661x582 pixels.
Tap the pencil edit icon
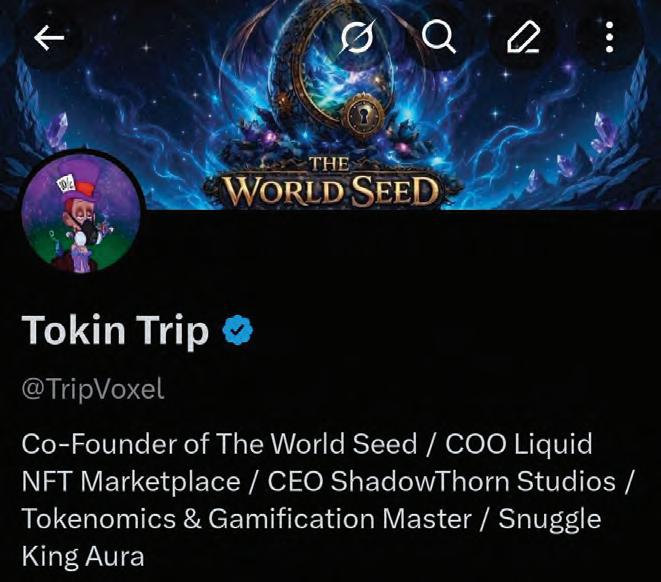pos(524,38)
